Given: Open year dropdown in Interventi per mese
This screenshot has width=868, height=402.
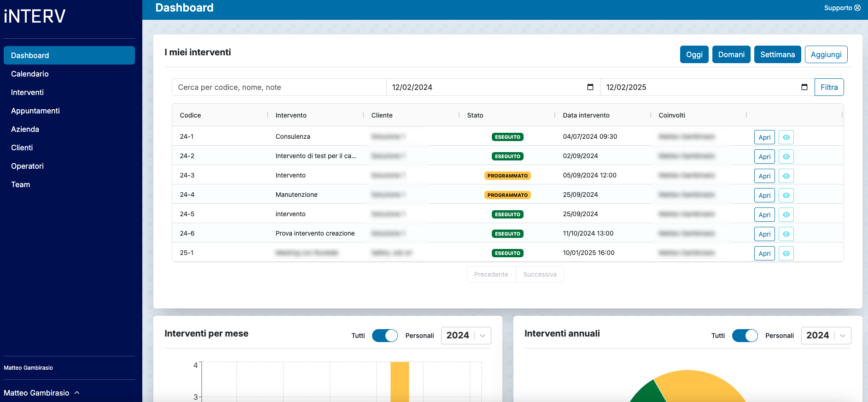Looking at the screenshot, I should click(466, 336).
